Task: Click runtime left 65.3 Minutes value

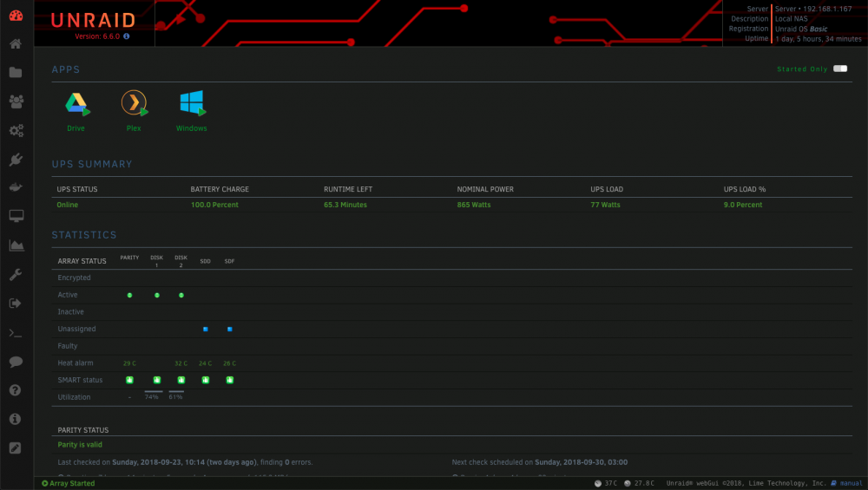Action: pos(345,206)
